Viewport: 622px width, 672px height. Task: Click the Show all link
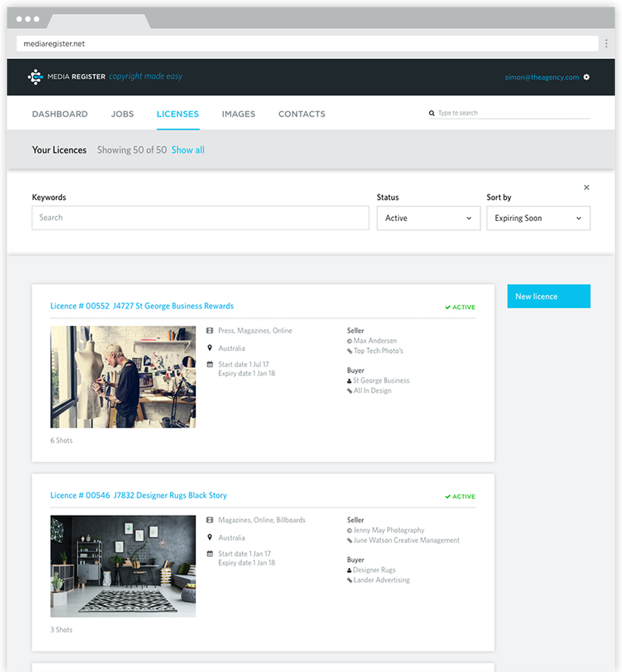tap(188, 150)
